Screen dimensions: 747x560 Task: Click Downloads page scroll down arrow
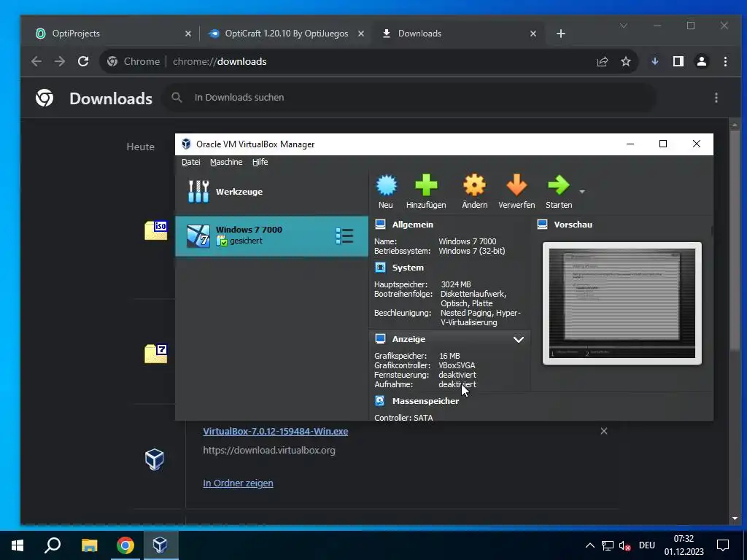coord(735,518)
